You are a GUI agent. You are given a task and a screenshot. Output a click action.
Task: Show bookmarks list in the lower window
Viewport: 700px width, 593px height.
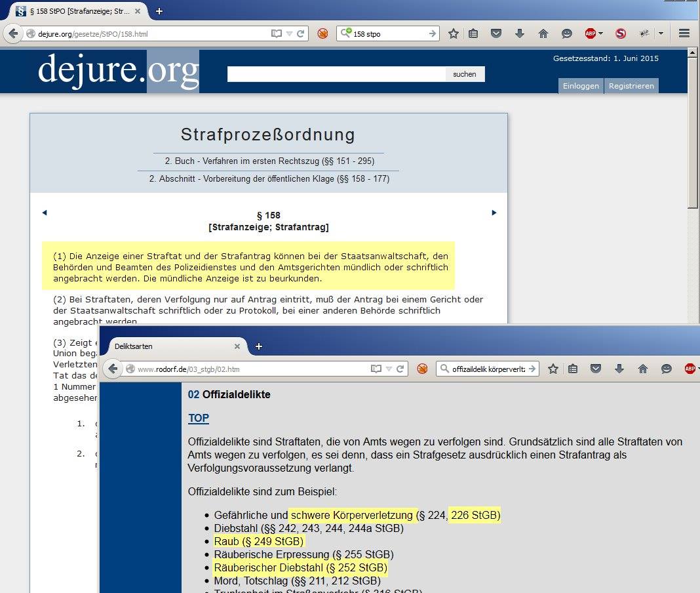coord(573,369)
